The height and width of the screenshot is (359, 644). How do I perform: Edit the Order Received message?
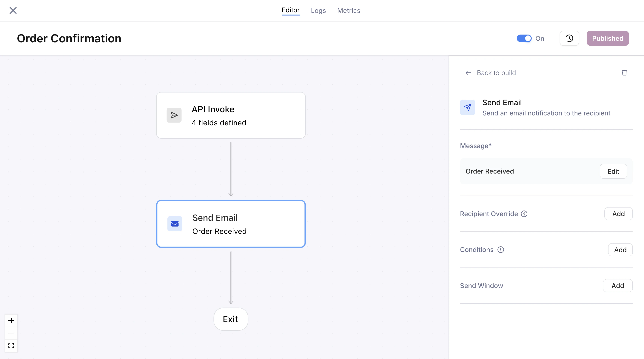613,171
